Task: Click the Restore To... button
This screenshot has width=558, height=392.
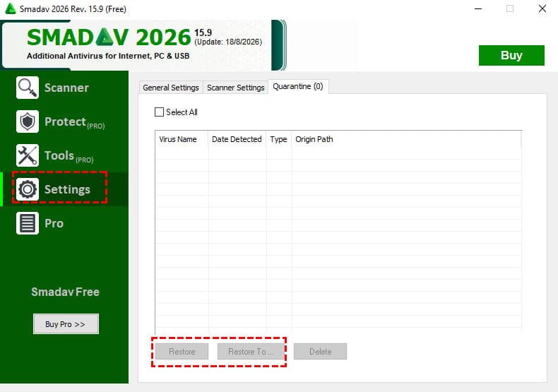Action: pos(251,352)
